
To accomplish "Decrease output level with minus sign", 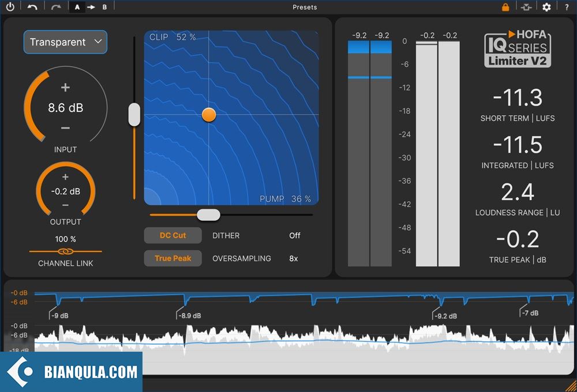I will [65, 205].
